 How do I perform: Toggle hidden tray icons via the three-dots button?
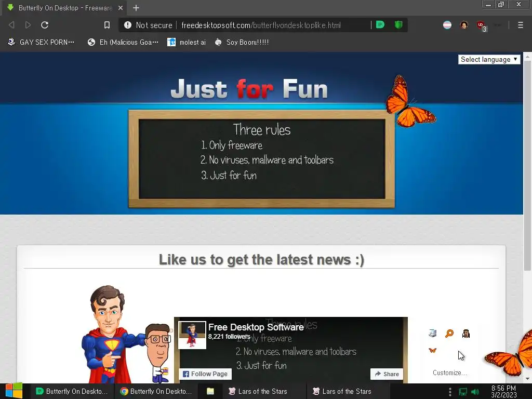coord(450,392)
